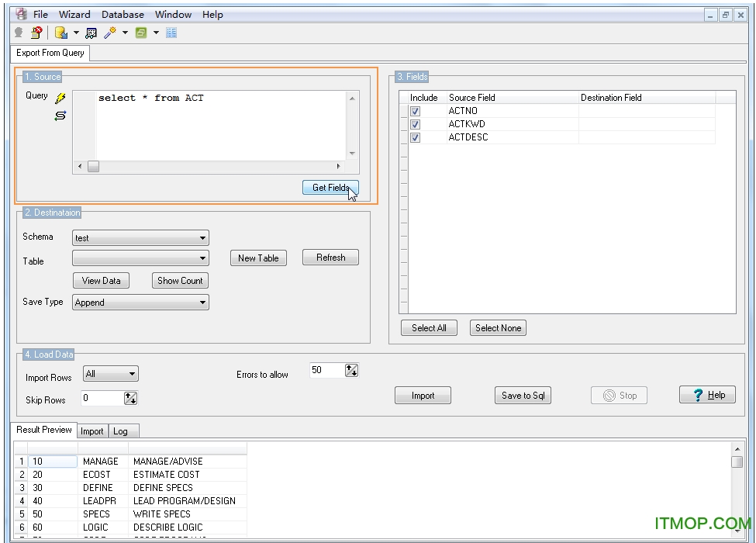The width and height of the screenshot is (756, 543).
Task: Expand the Schema dropdown showing test
Action: pyautogui.click(x=205, y=237)
